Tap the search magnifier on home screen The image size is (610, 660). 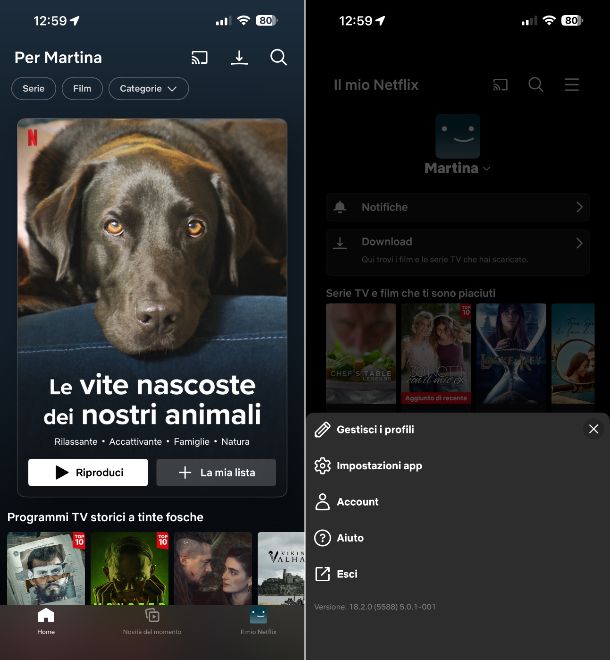(x=278, y=57)
